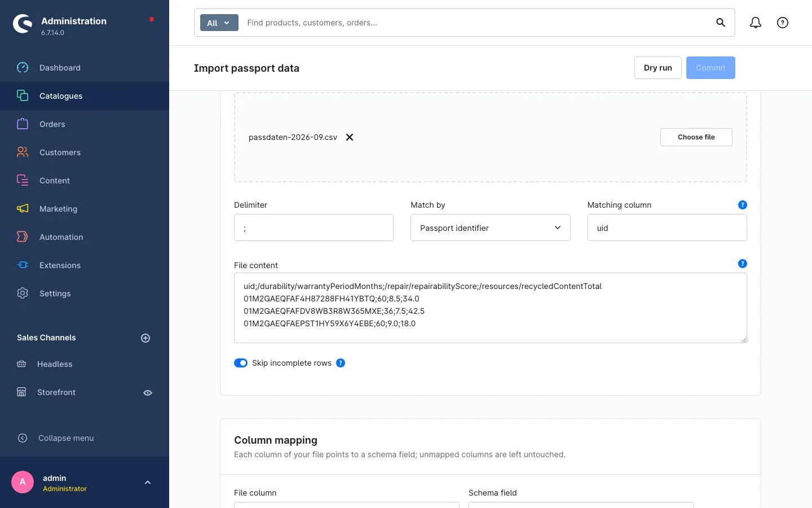This screenshot has width=812, height=508.
Task: Click the File content text area
Action: (x=491, y=308)
